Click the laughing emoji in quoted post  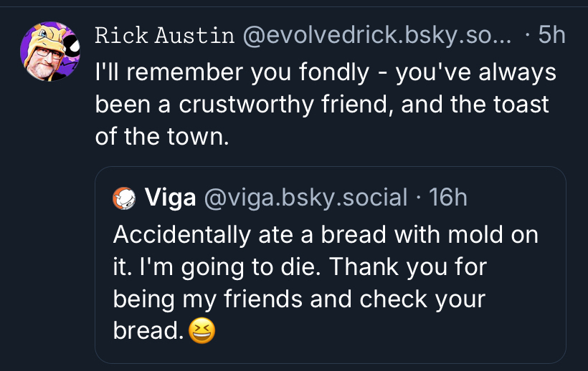(x=202, y=332)
